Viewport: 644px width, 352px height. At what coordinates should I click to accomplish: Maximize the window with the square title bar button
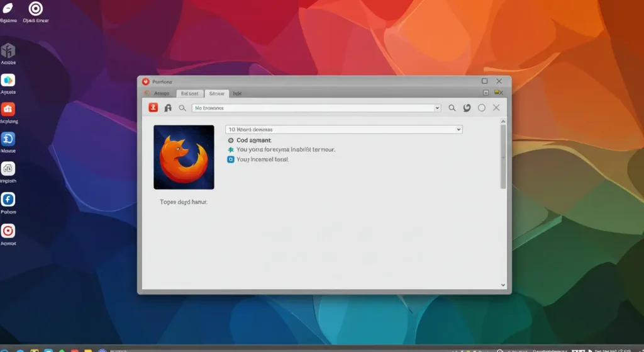[485, 81]
